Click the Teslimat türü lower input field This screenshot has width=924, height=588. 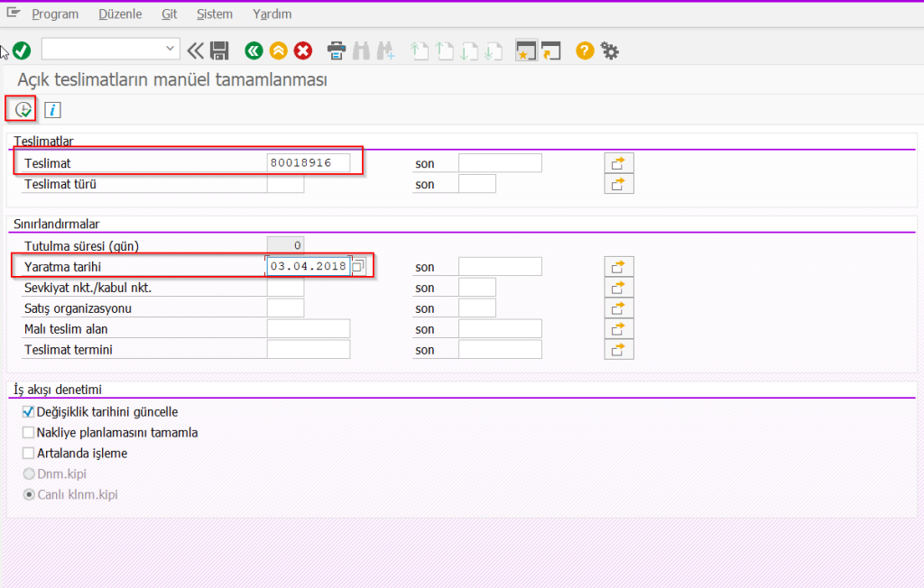click(x=285, y=184)
